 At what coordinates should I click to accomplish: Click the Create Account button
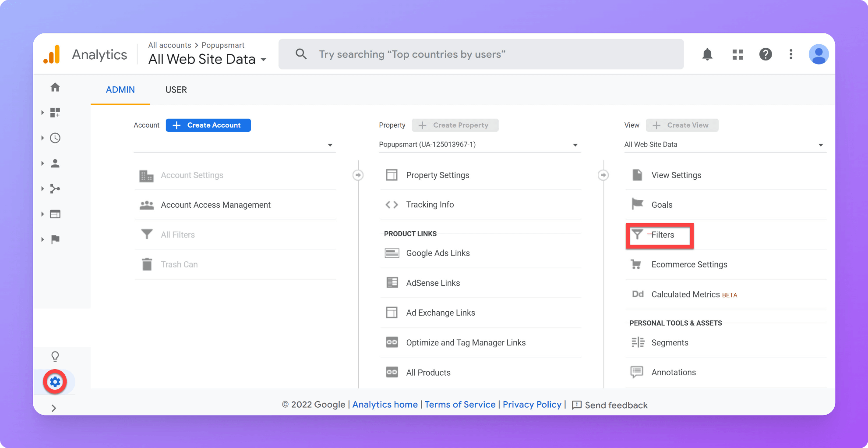click(208, 125)
